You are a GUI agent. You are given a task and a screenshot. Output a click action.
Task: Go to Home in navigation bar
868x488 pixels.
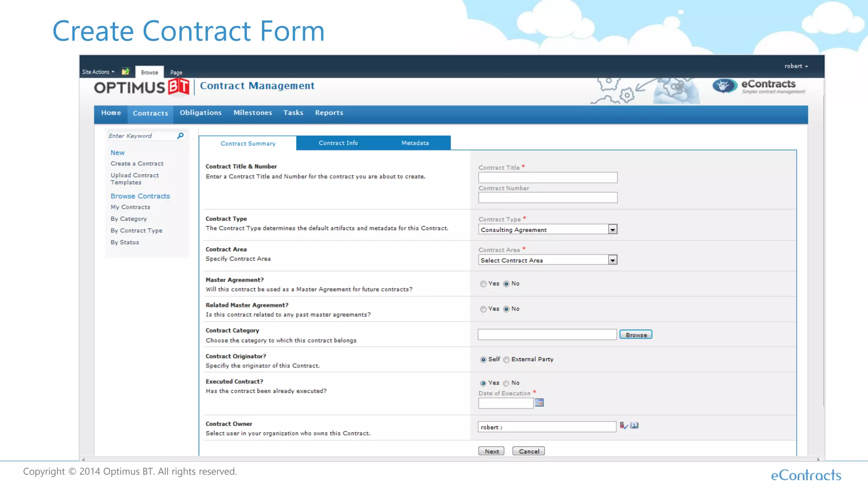(111, 113)
